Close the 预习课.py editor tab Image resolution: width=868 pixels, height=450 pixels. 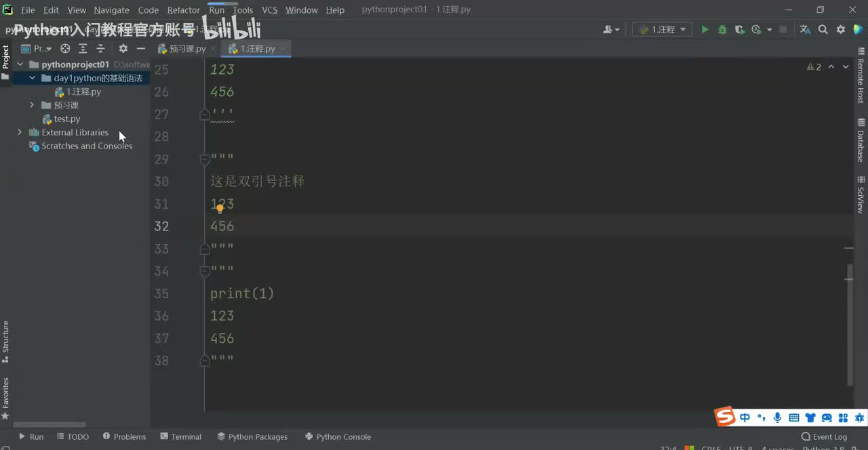(x=214, y=49)
